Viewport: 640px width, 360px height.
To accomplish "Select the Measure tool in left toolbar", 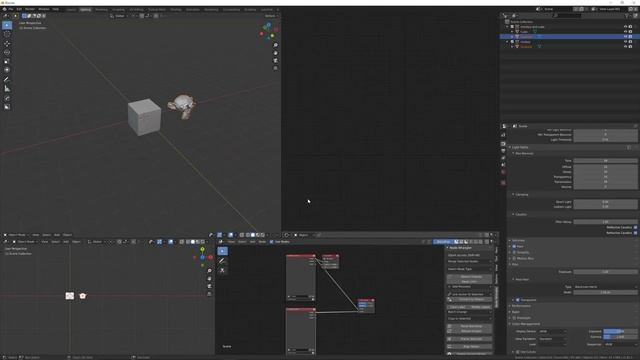I will [x=7, y=89].
